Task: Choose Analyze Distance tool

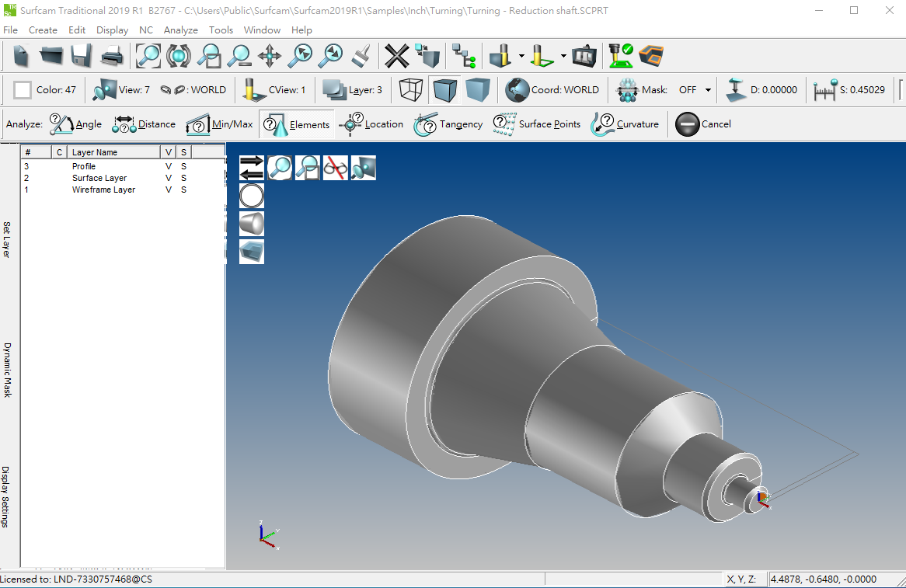Action: coord(144,124)
